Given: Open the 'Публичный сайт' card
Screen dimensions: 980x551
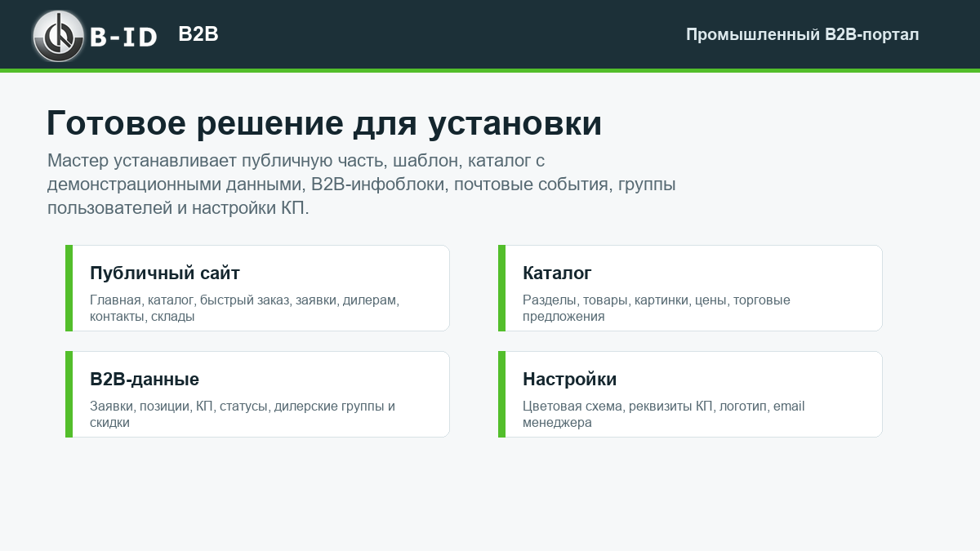Looking at the screenshot, I should (x=257, y=288).
